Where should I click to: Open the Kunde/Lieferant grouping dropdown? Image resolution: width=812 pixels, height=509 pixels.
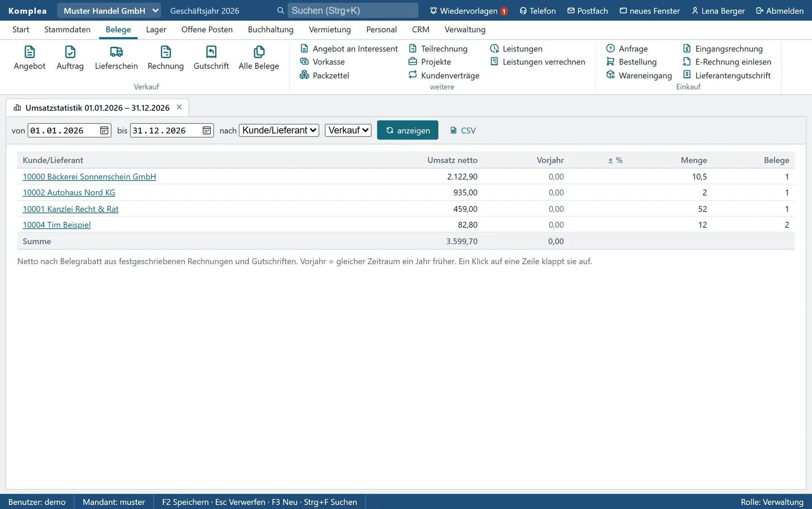(x=279, y=130)
